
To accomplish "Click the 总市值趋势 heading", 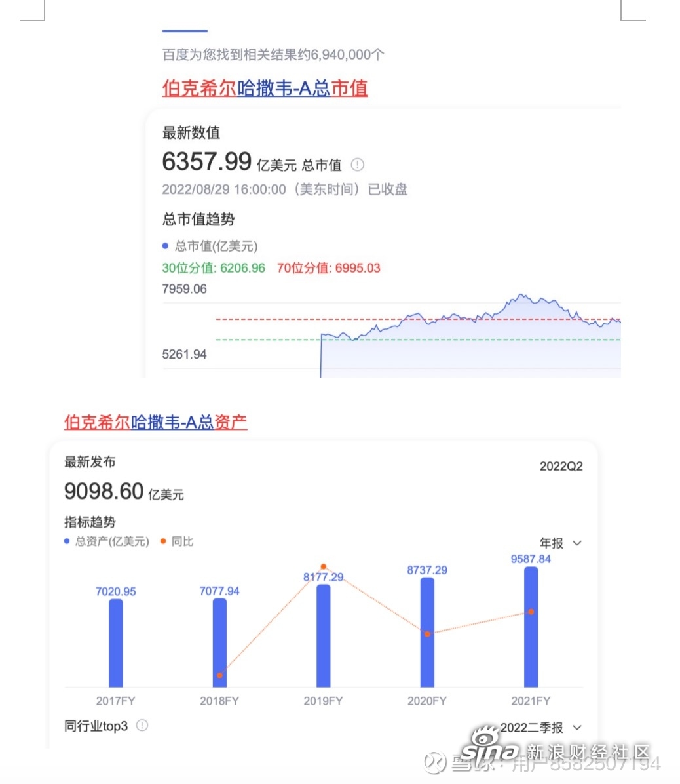I will click(198, 219).
